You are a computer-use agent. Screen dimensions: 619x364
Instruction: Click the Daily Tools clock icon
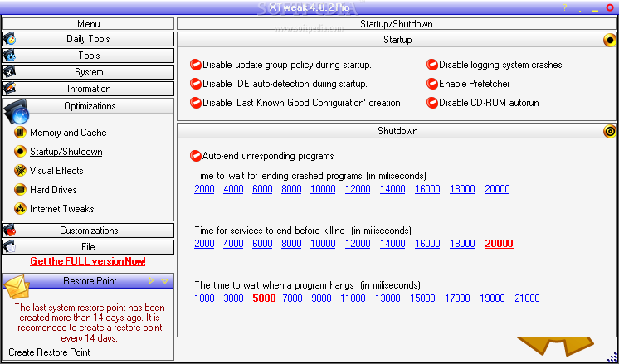click(x=9, y=39)
